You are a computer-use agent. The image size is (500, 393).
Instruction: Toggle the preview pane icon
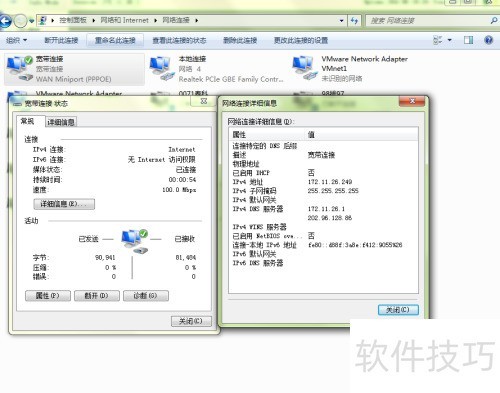(469, 40)
